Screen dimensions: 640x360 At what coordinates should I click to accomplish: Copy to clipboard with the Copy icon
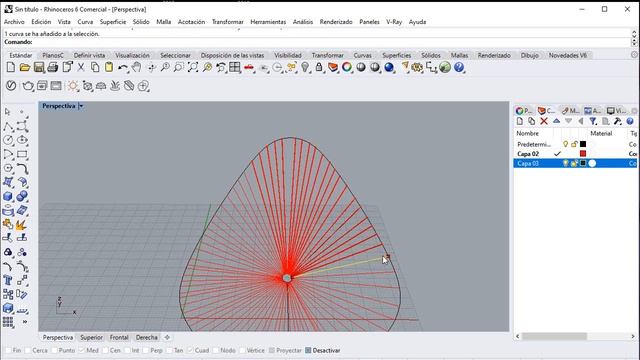click(95, 67)
